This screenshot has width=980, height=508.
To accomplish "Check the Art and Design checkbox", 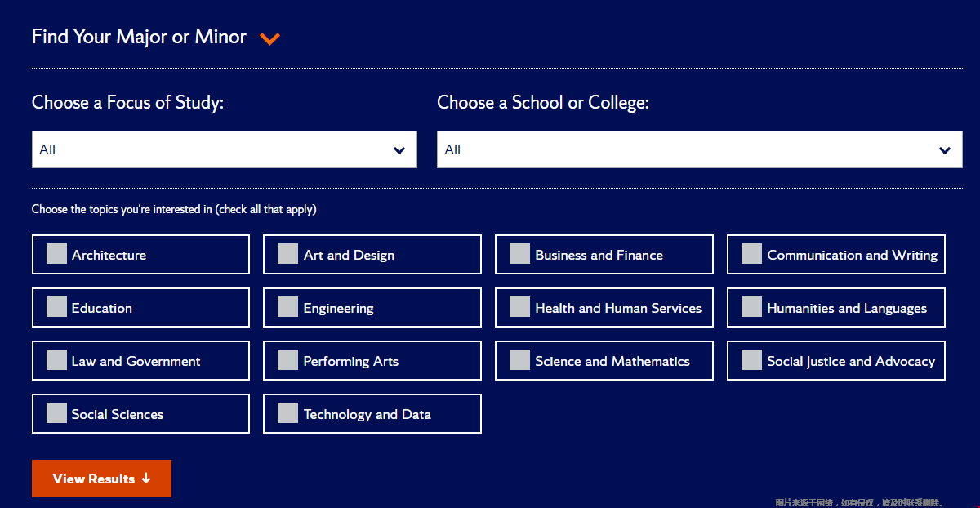I will (287, 254).
